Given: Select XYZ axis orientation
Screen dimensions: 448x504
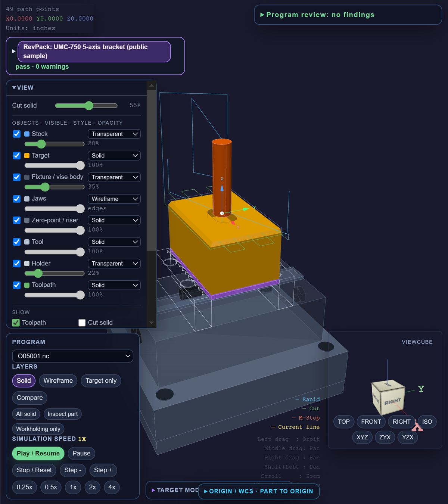Looking at the screenshot, I should tap(362, 438).
